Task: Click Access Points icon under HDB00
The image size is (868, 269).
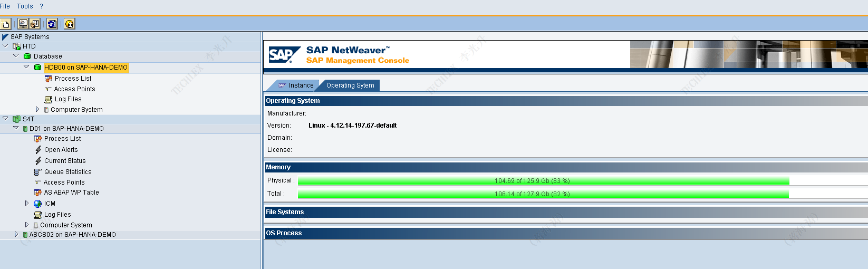Action: point(48,89)
